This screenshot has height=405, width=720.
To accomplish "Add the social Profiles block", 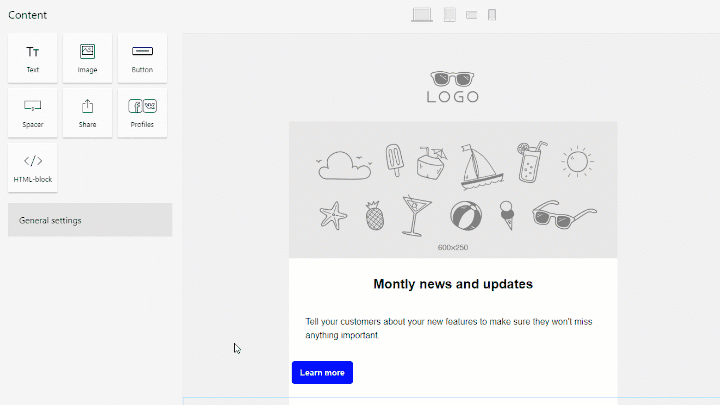I will (142, 112).
